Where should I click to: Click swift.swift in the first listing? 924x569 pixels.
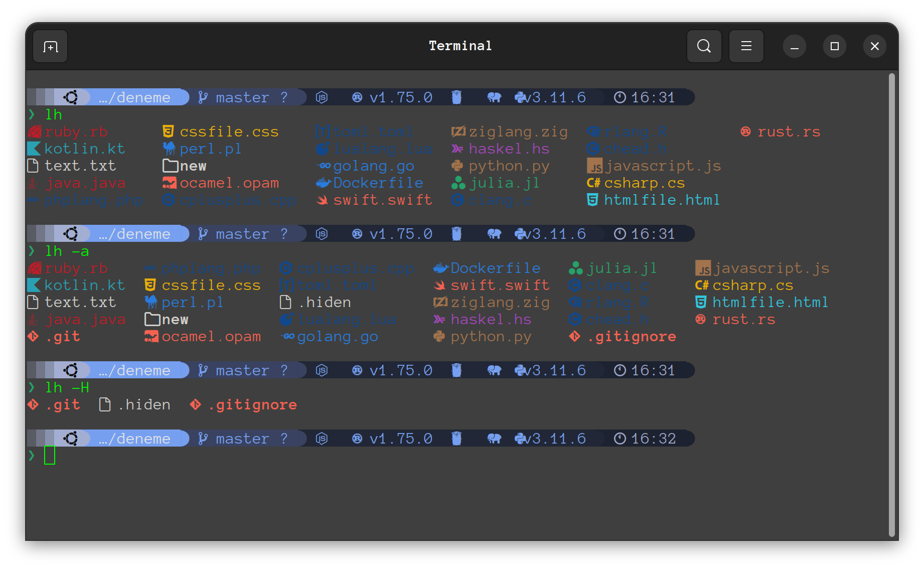click(383, 200)
